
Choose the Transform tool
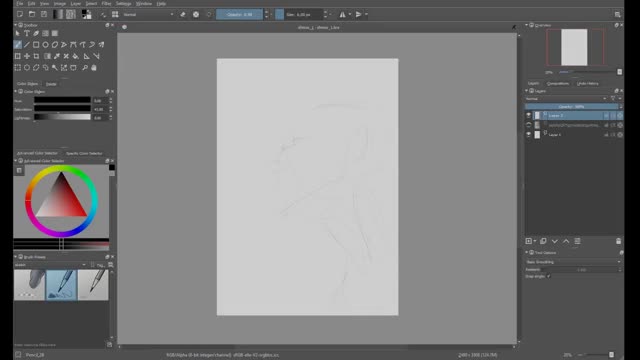(18, 56)
